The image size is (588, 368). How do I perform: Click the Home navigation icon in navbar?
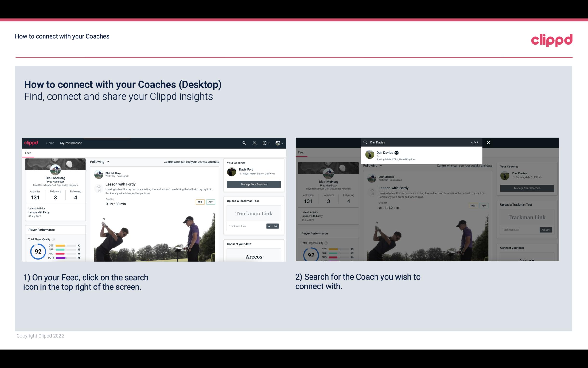coord(50,143)
